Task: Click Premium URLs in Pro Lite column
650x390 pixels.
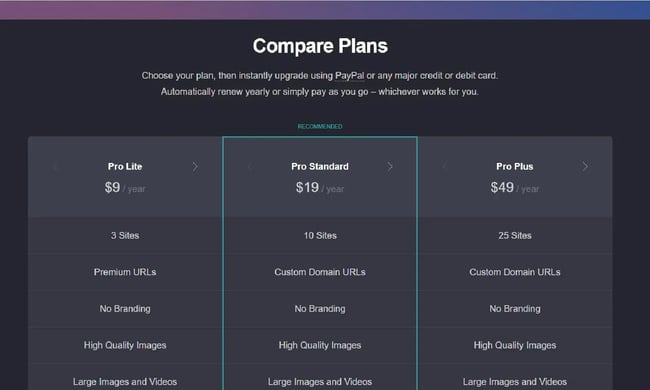Action: (125, 272)
